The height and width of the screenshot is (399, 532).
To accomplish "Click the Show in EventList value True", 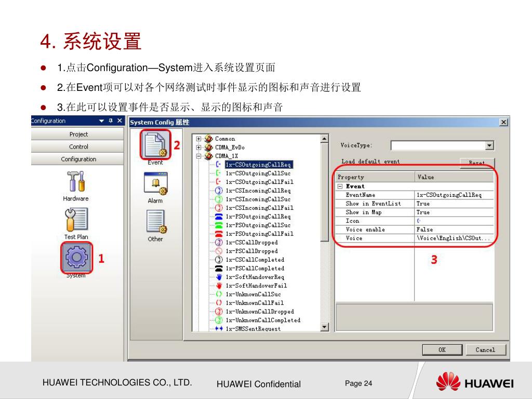I will tap(454, 204).
